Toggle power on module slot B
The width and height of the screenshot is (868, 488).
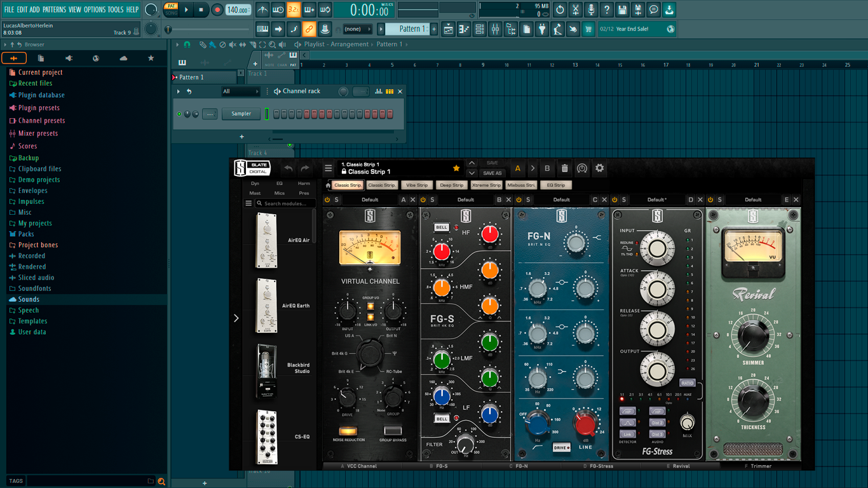(x=423, y=200)
